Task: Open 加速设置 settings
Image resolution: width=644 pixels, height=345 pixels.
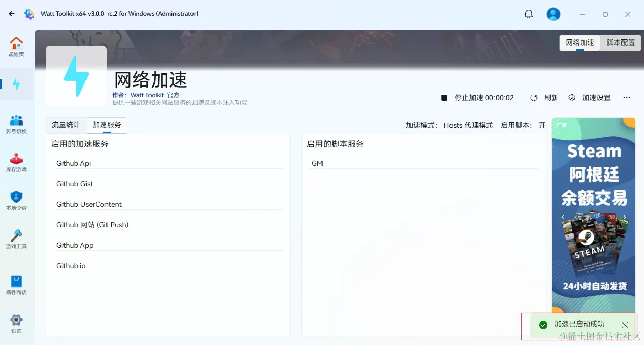Action: click(589, 98)
